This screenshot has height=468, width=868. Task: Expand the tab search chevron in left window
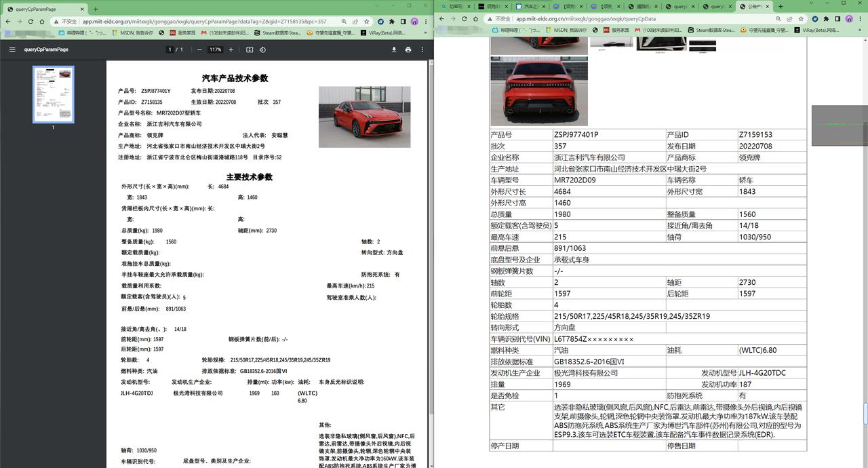pos(376,5)
